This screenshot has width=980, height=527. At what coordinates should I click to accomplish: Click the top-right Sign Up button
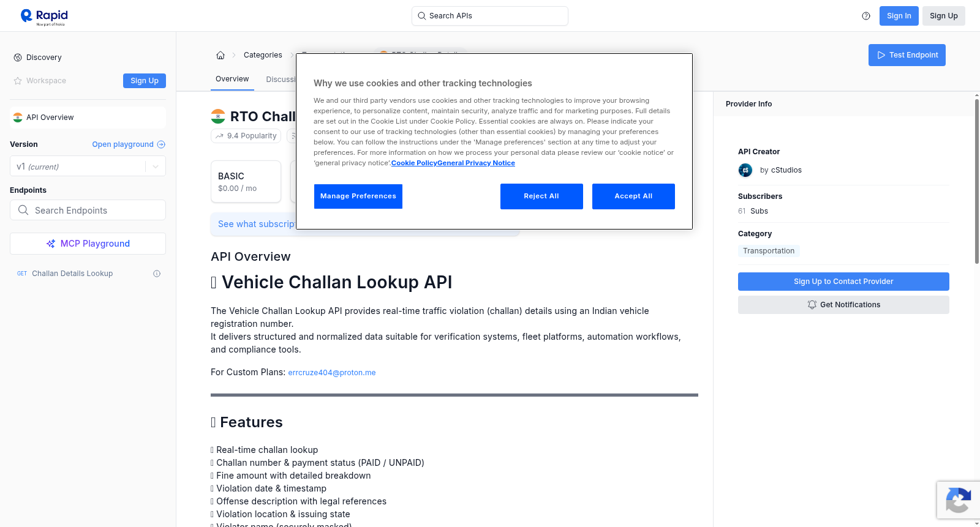point(943,16)
